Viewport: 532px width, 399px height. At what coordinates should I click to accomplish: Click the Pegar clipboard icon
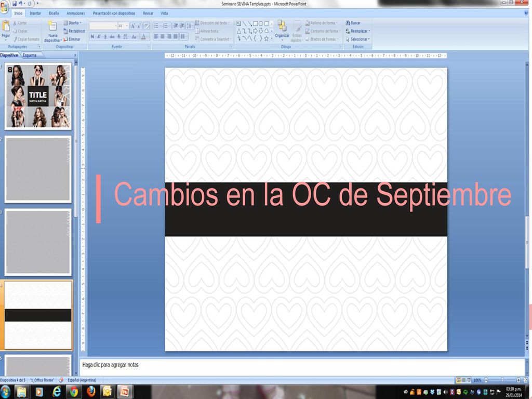pos(6,26)
